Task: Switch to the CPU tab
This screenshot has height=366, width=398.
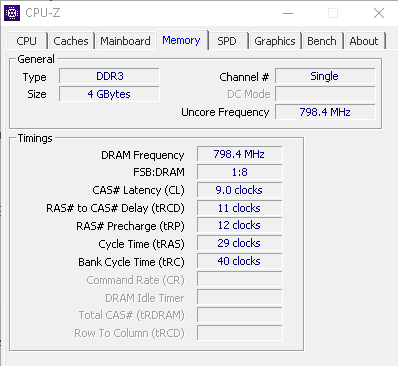Action: coord(27,41)
